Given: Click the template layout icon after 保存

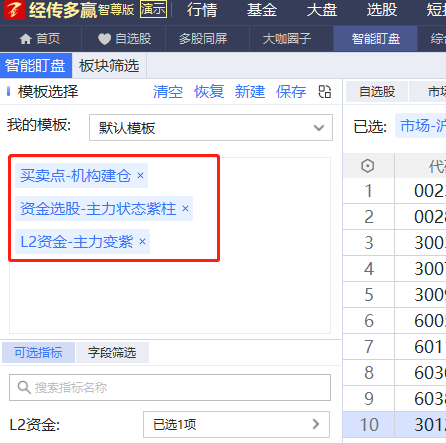Looking at the screenshot, I should click(324, 92).
